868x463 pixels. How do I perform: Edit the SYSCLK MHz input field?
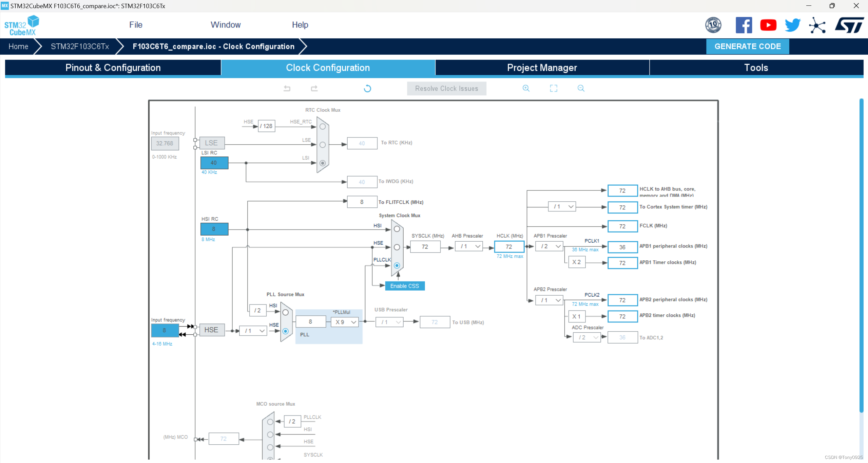427,246
